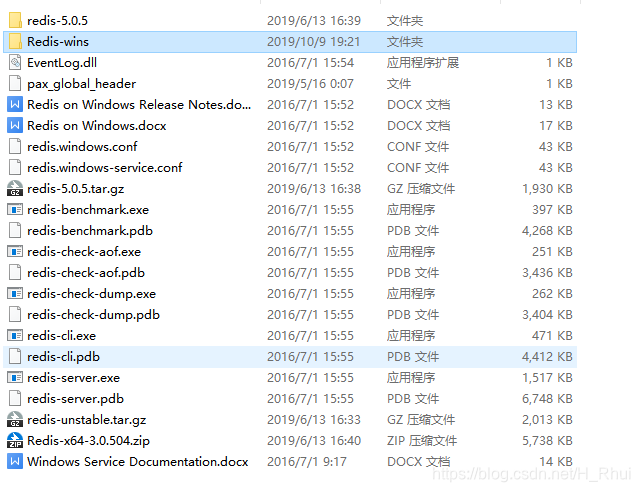Click the 2019/5/16 0:07 modified date

tap(310, 83)
